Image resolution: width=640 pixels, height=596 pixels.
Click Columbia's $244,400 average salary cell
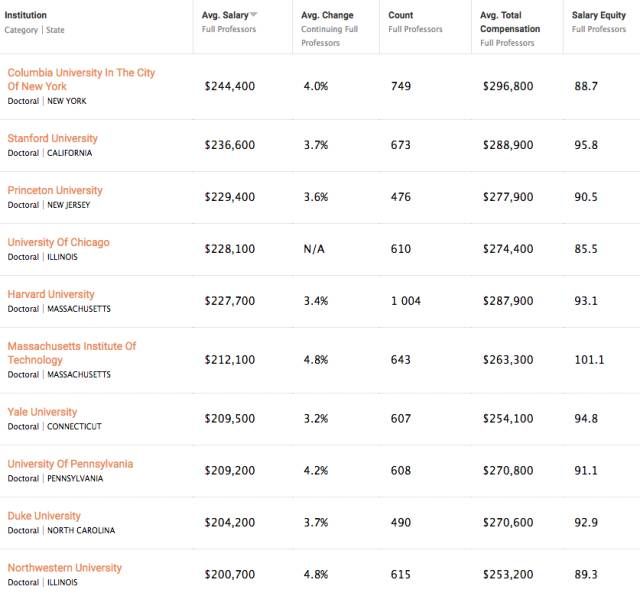point(230,87)
